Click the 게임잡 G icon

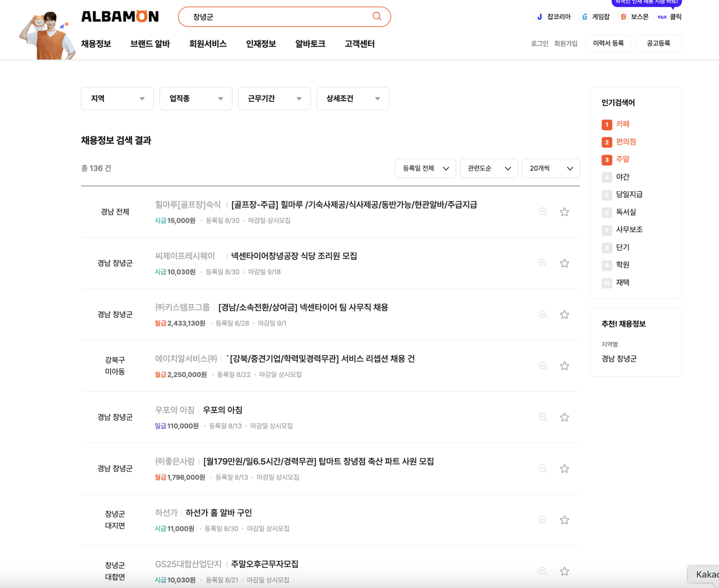point(585,16)
